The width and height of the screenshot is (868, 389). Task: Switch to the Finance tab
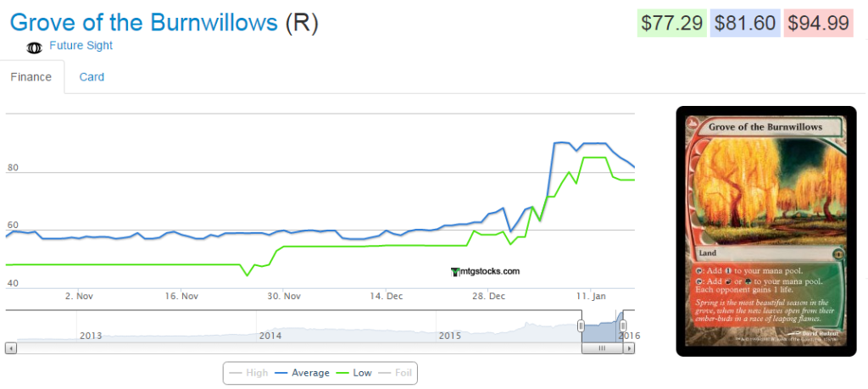31,77
